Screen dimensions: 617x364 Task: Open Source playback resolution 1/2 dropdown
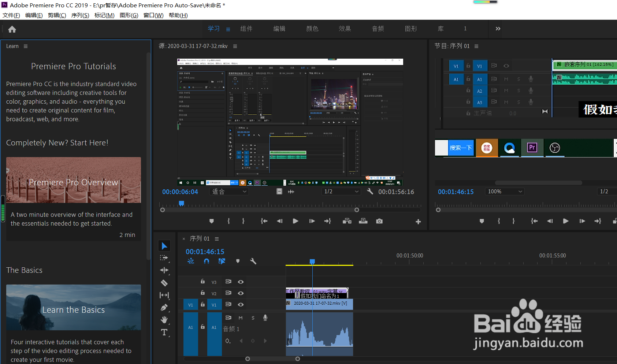pyautogui.click(x=341, y=192)
